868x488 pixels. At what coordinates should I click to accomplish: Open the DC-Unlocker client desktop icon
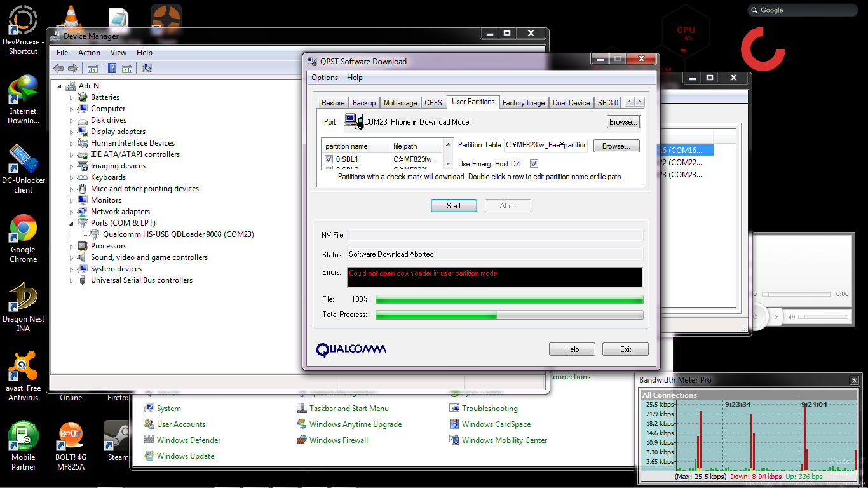(x=24, y=160)
